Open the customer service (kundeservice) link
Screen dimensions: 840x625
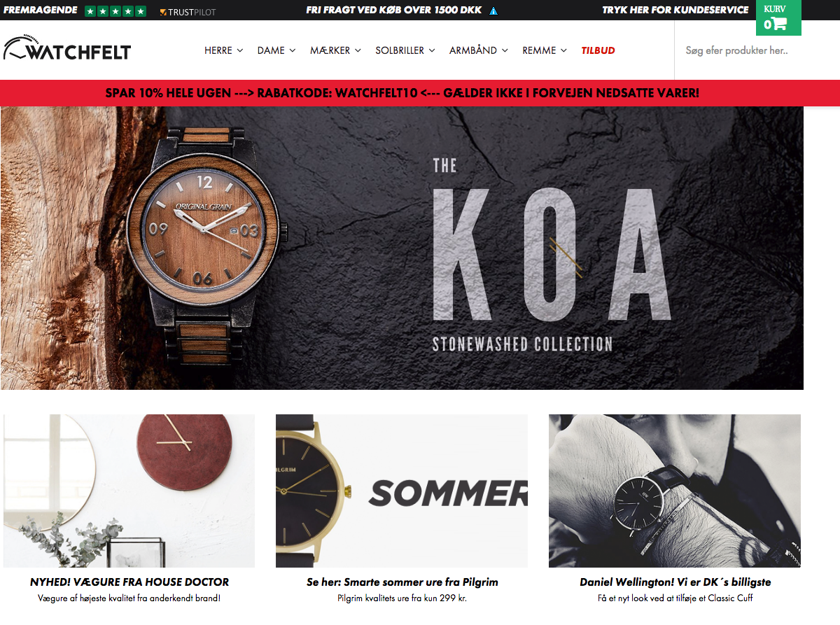click(675, 10)
